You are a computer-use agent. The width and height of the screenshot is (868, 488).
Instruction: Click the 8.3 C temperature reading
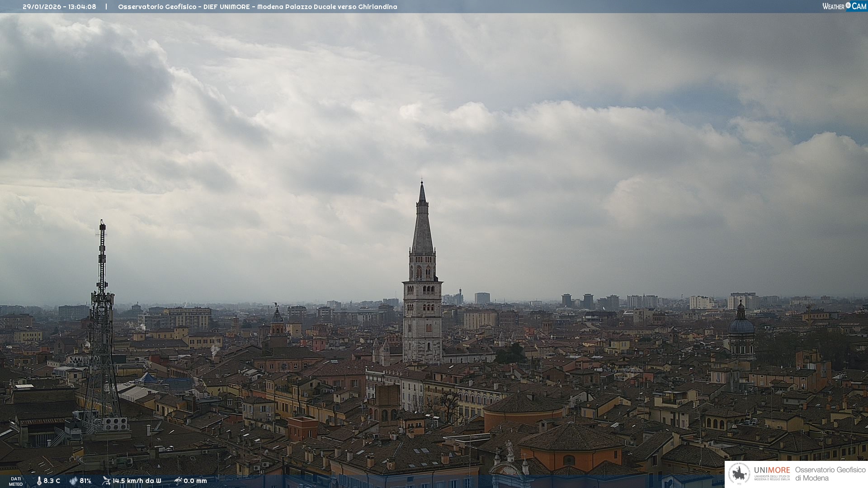[x=52, y=481]
